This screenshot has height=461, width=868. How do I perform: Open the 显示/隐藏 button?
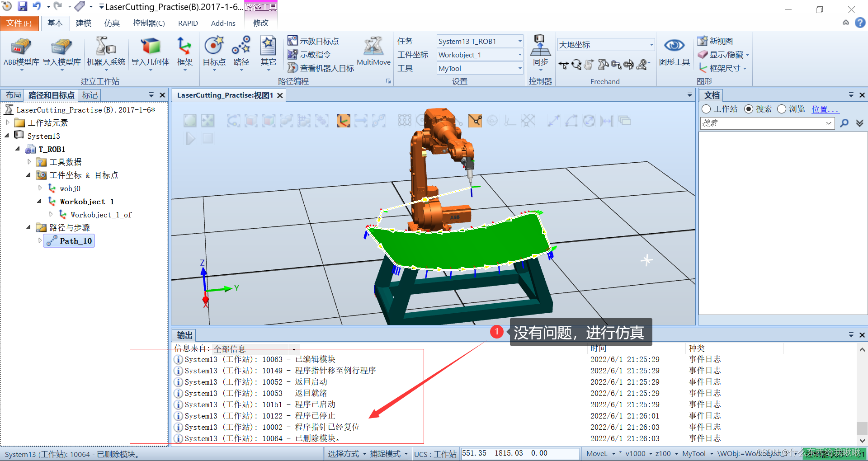pos(723,54)
